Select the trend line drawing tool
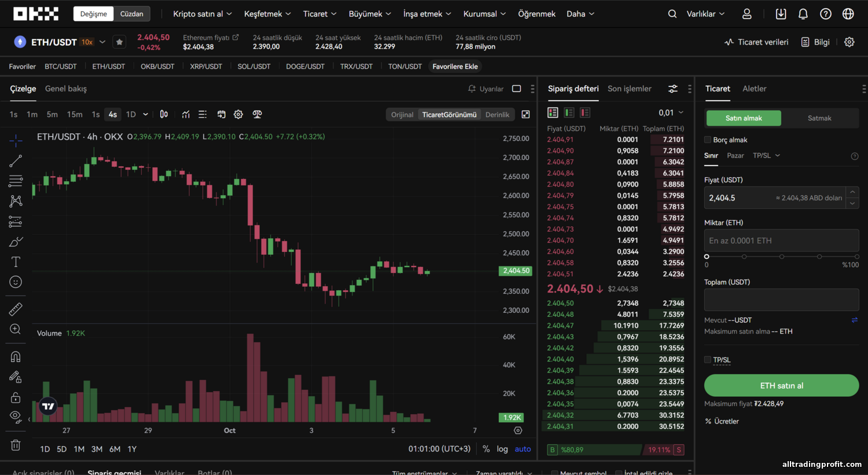 click(16, 161)
